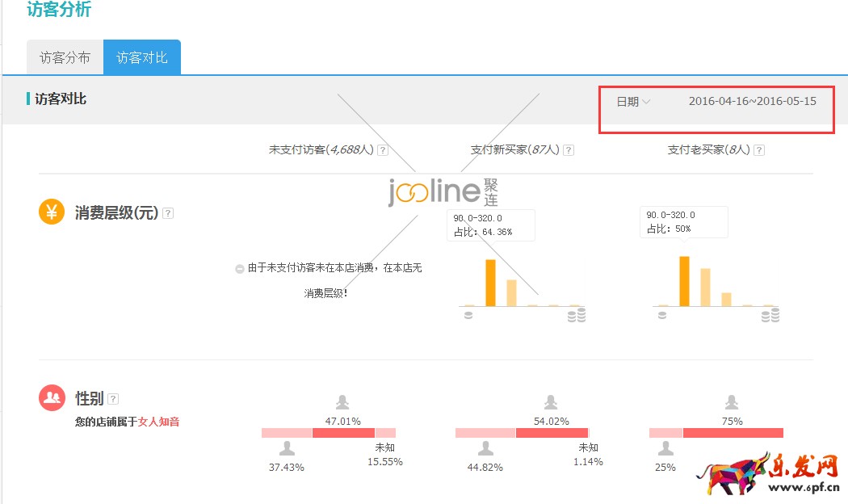Switch to the 访客分布 tab

65,58
